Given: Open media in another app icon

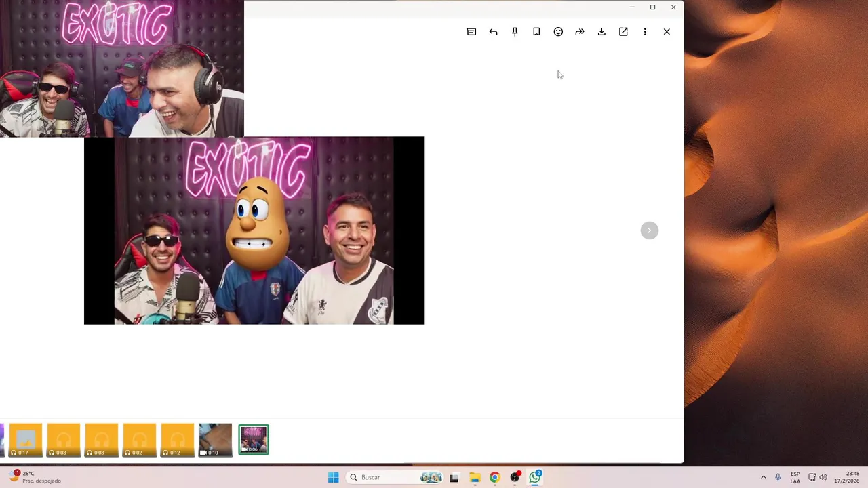Looking at the screenshot, I should (x=623, y=32).
